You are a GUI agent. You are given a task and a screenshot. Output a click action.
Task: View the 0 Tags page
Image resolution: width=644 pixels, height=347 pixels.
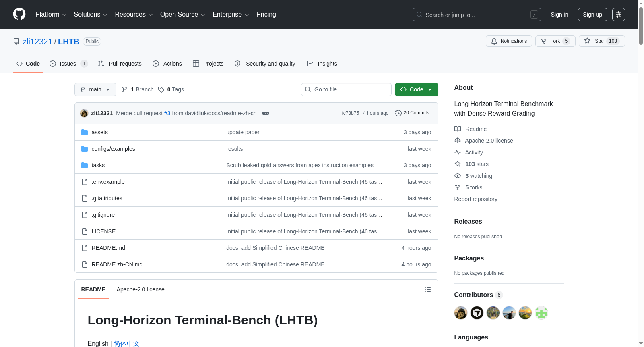171,89
